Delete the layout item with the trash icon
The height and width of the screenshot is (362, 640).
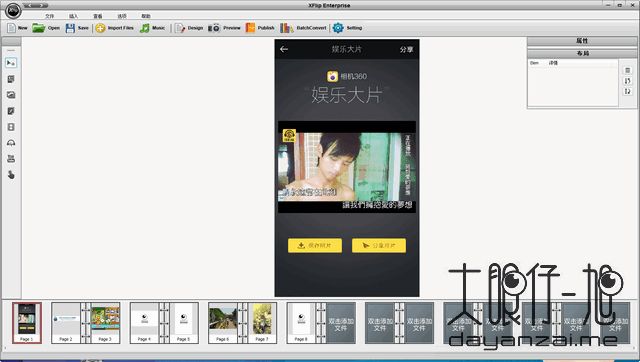pos(627,71)
